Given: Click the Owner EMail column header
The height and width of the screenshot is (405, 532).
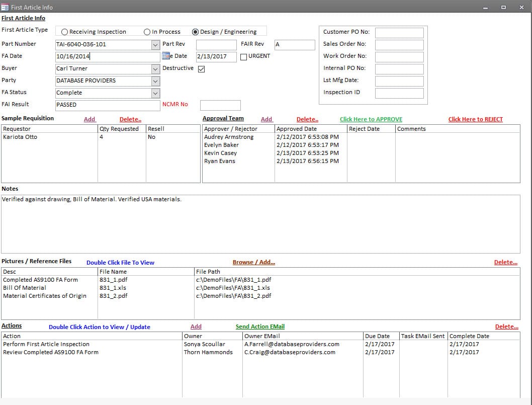Looking at the screenshot, I should pyautogui.click(x=303, y=336).
